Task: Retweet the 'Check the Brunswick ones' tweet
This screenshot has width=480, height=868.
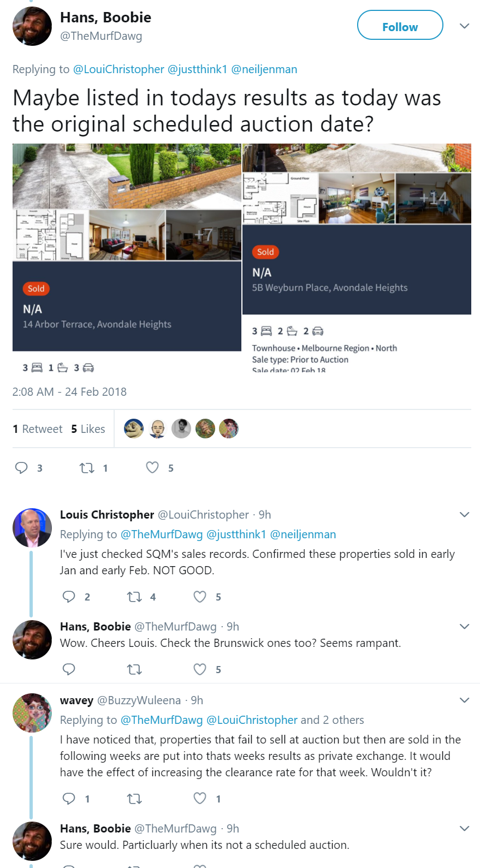Action: tap(134, 669)
